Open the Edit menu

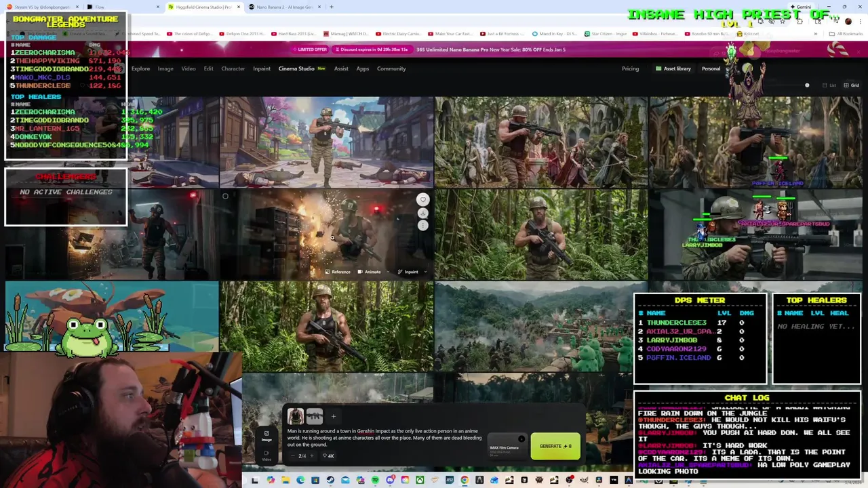[208, 68]
